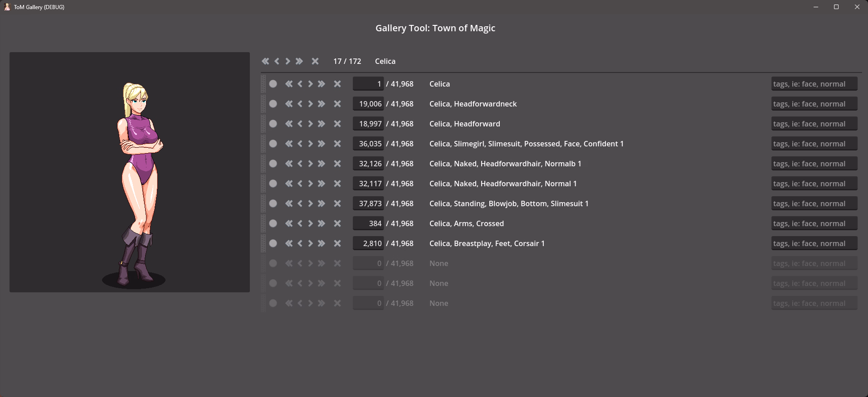Edit the index field showing 1

coord(368,84)
